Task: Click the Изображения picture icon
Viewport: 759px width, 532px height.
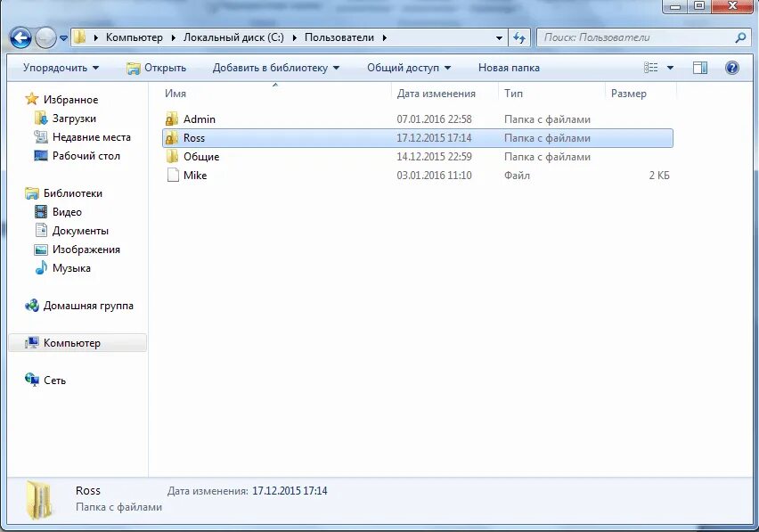Action: click(41, 250)
